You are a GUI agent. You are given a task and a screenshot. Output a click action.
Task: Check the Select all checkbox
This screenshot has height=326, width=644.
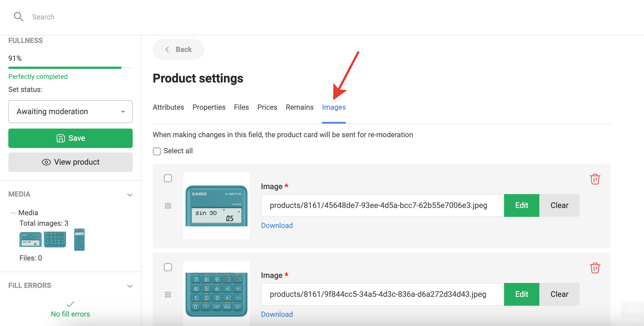pyautogui.click(x=157, y=151)
